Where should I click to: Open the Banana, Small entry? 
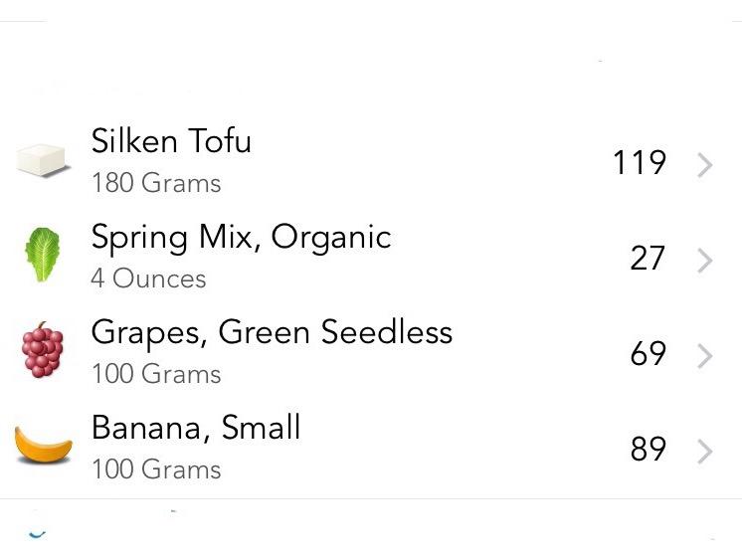[196, 428]
